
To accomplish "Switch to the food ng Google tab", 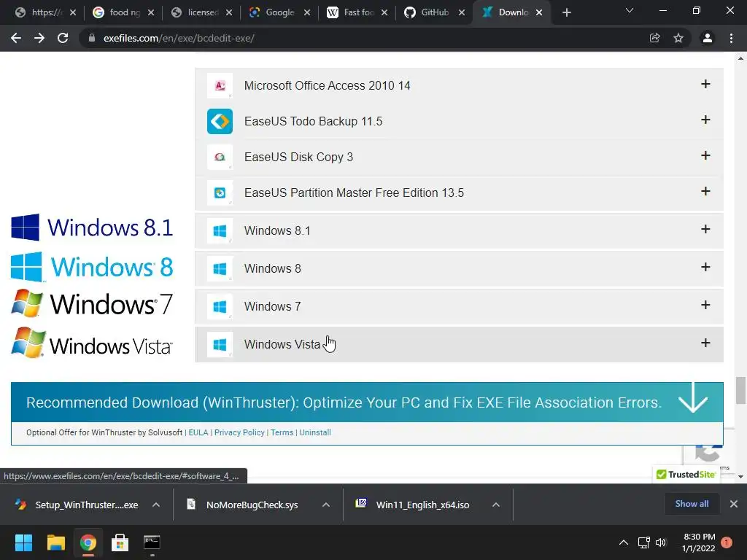I will click(124, 13).
